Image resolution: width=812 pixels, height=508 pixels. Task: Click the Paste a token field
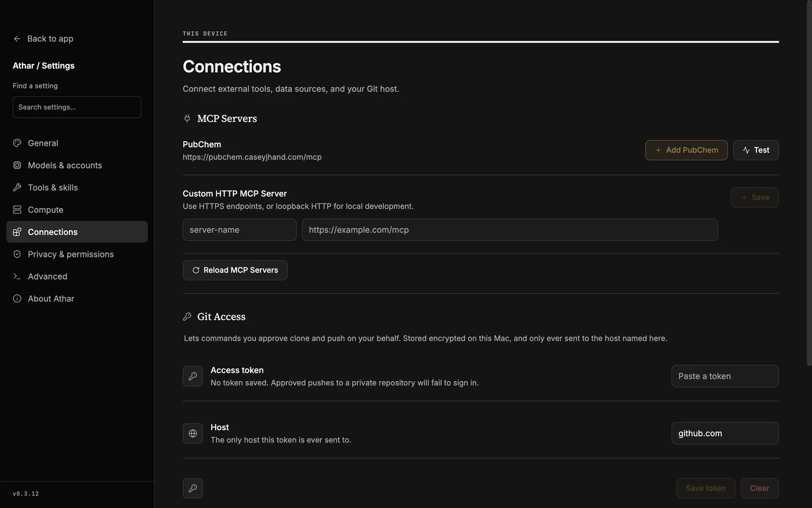point(725,376)
